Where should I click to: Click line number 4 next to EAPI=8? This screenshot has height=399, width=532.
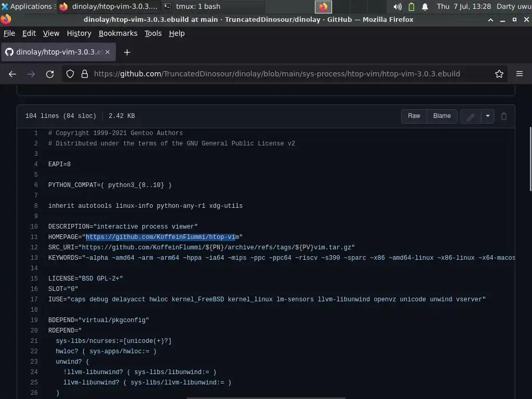[36, 164]
